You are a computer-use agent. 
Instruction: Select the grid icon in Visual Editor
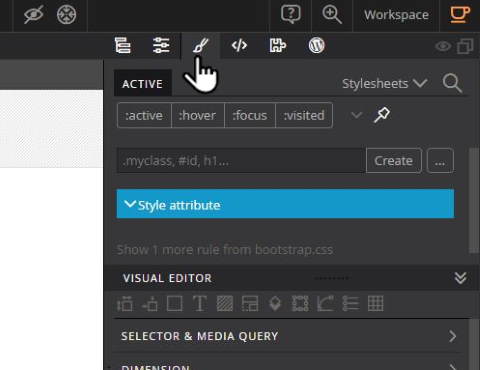coord(375,304)
